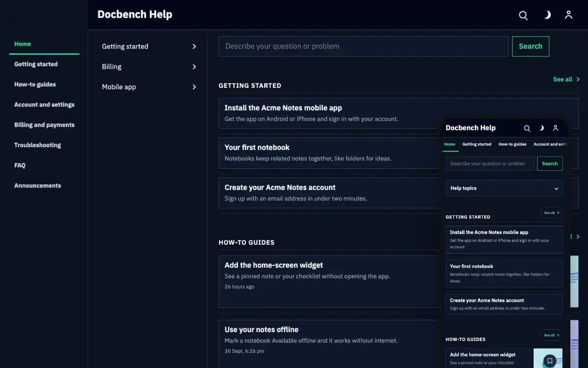
Task: Click the '30 Sept, 6:26 pm' timestamp text
Action: [245, 351]
